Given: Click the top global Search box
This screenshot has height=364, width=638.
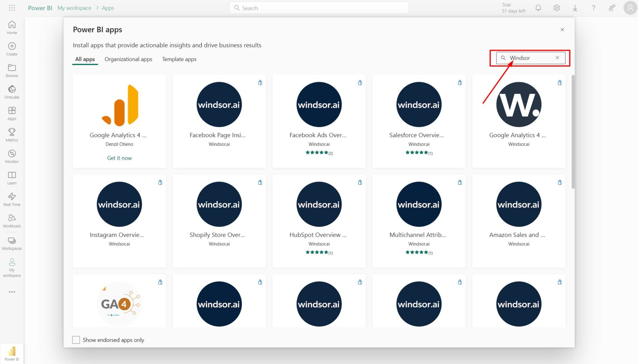Looking at the screenshot, I should pos(319,8).
